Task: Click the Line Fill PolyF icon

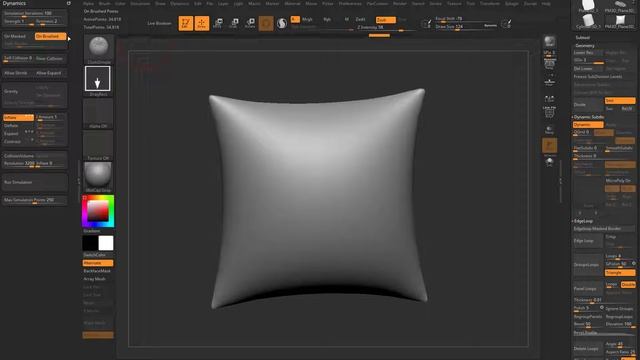Action: [549, 112]
